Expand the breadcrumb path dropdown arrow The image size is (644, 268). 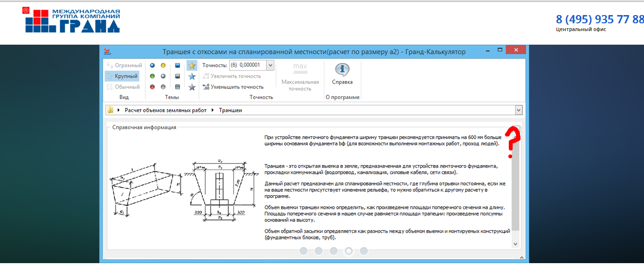tap(519, 110)
